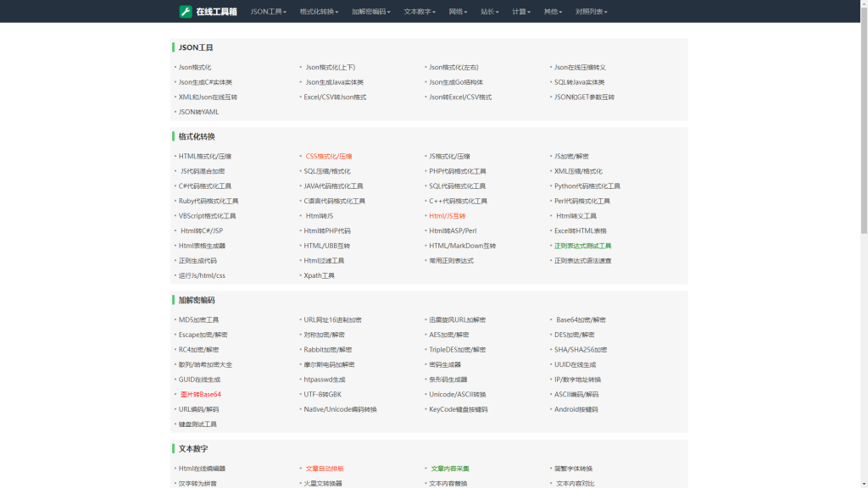
Task: Open JS格式化/压缩 link
Action: [449, 157]
